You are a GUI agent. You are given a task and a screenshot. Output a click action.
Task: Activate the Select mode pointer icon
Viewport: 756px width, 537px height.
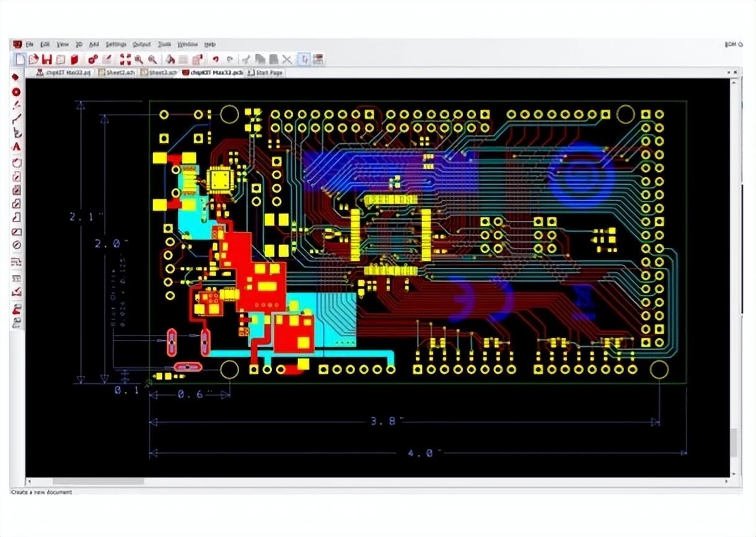pyautogui.click(x=304, y=60)
